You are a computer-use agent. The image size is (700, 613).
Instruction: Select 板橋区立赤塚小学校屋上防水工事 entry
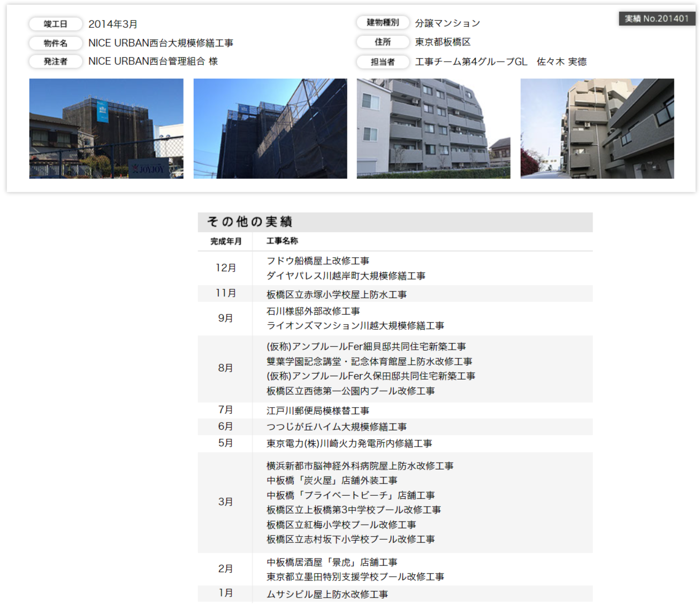pos(337,294)
